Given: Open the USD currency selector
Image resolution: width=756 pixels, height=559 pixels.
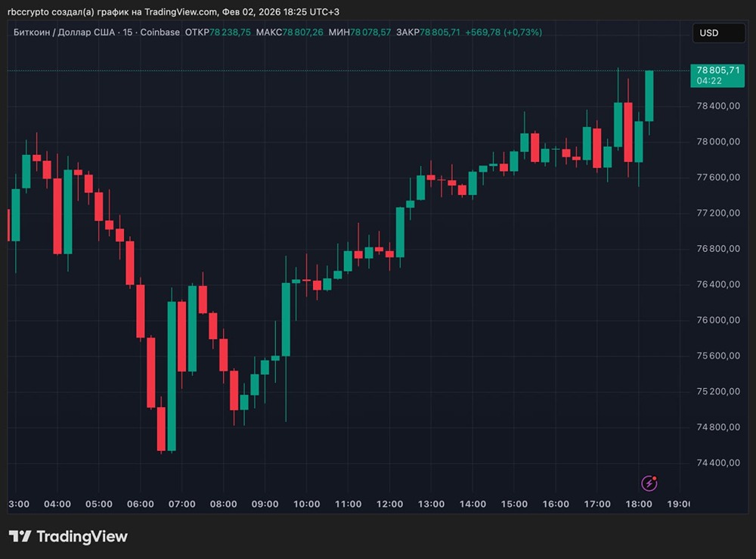Looking at the screenshot, I should [x=718, y=33].
